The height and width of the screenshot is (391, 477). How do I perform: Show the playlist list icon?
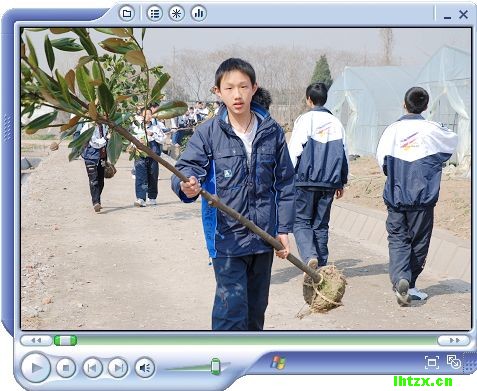coord(155,13)
